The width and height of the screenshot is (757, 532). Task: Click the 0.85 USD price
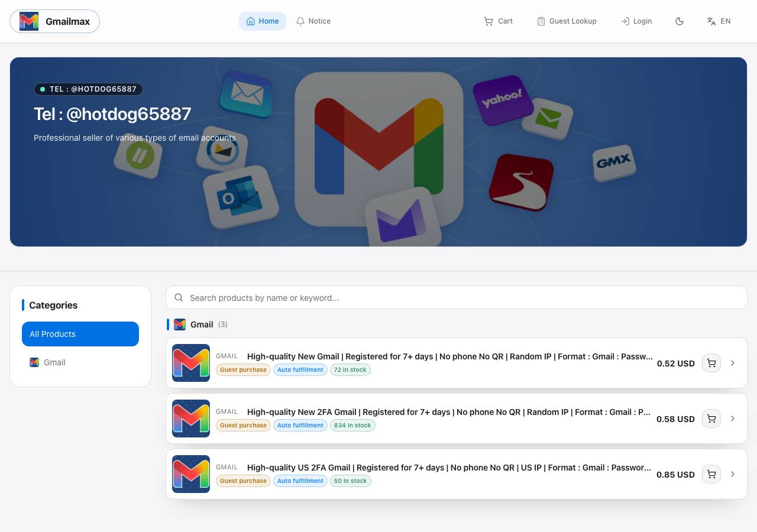(x=675, y=475)
